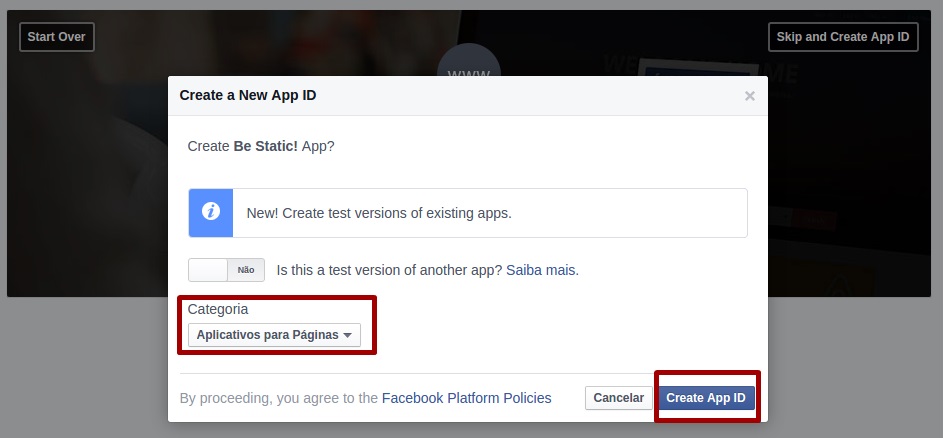Click the 'Create a New App ID' header

point(248,96)
